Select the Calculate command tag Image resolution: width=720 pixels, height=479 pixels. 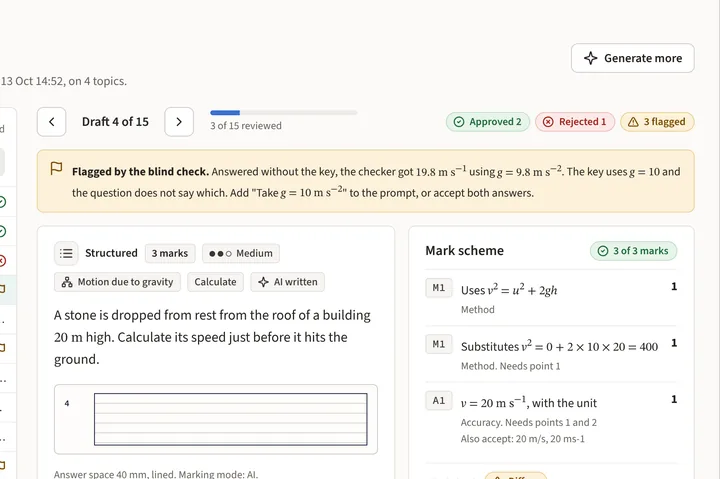(x=215, y=282)
